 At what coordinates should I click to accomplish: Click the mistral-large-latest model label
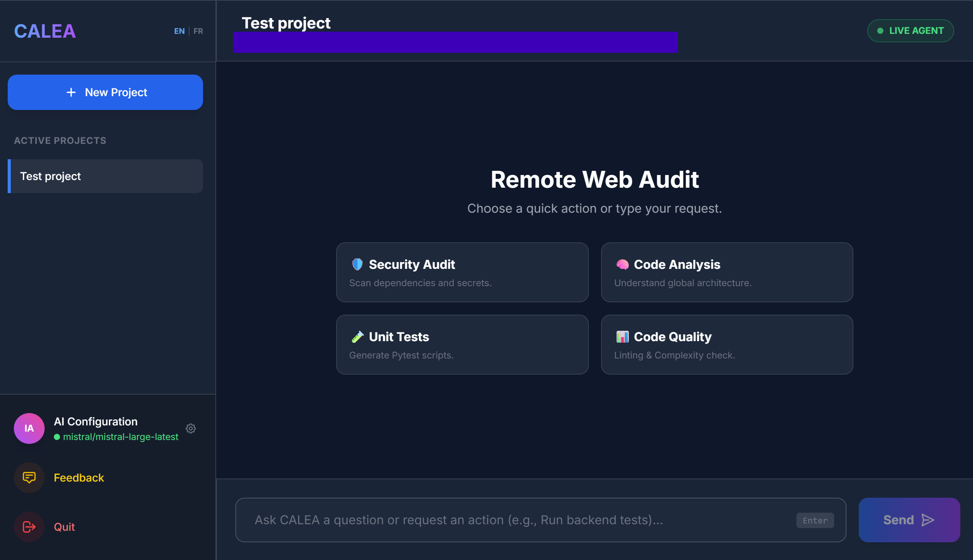tap(120, 437)
